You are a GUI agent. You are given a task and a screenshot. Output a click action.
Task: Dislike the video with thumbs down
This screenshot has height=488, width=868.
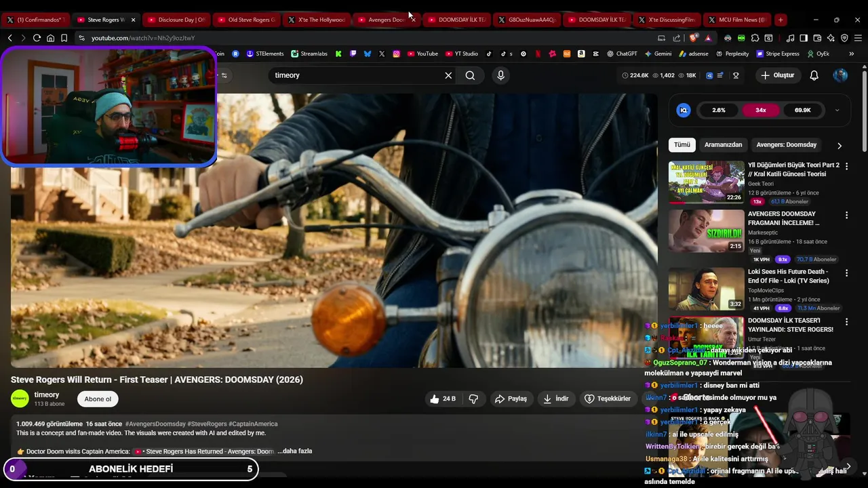click(x=473, y=399)
